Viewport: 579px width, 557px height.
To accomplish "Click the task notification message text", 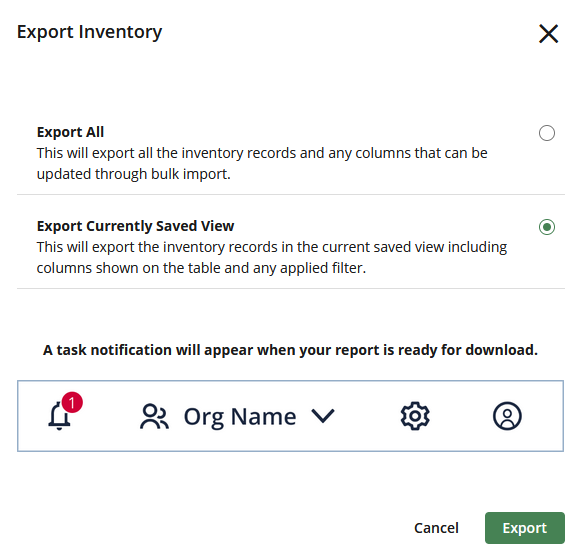I will (x=290, y=350).
